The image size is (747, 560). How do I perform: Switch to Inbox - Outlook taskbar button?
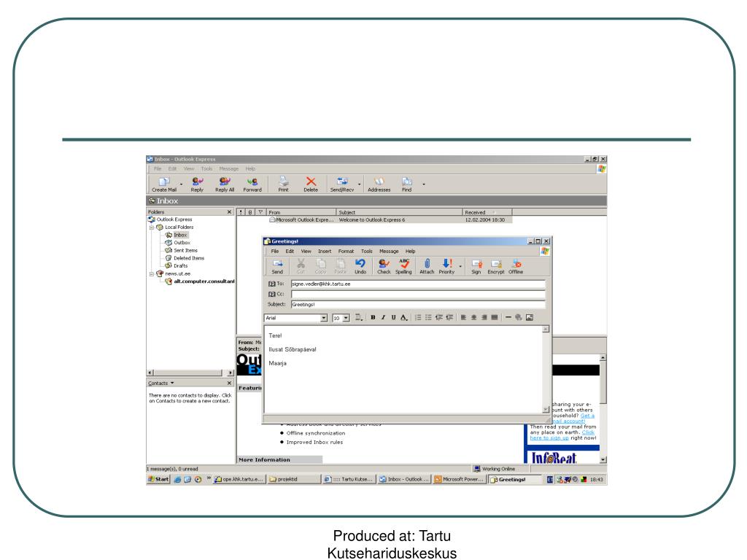pyautogui.click(x=403, y=479)
